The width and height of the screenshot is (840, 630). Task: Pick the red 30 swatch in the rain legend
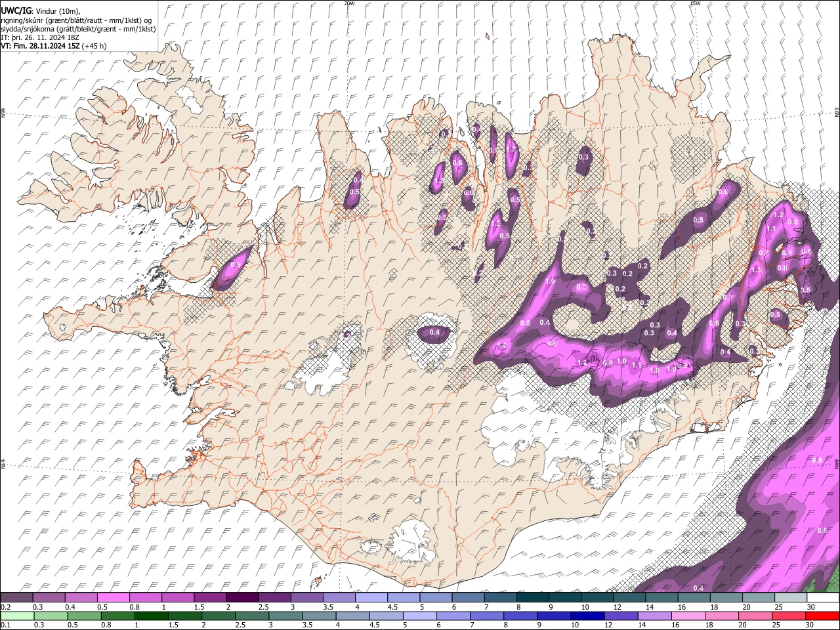[x=823, y=616]
